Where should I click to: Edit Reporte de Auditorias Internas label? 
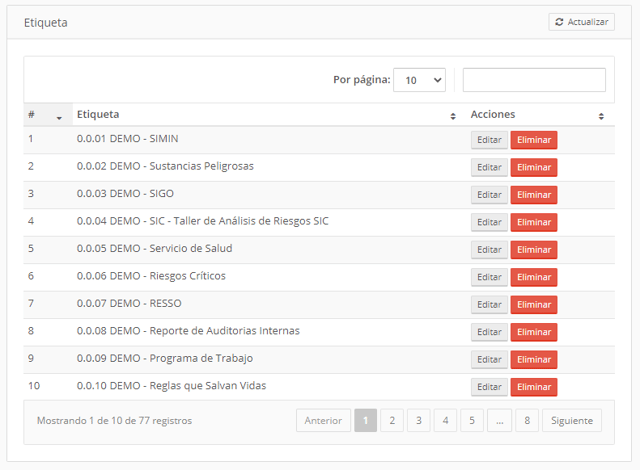tap(489, 332)
